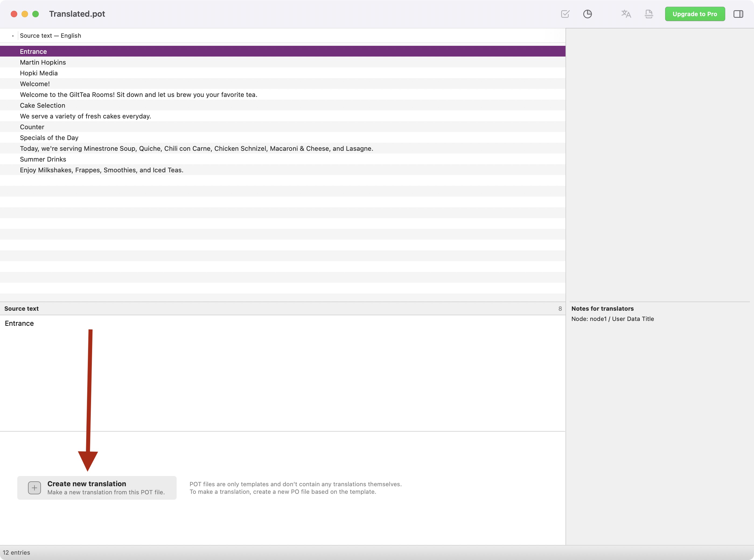Select the Specials of the Day entry
Viewport: 754px width, 560px height.
click(x=49, y=138)
